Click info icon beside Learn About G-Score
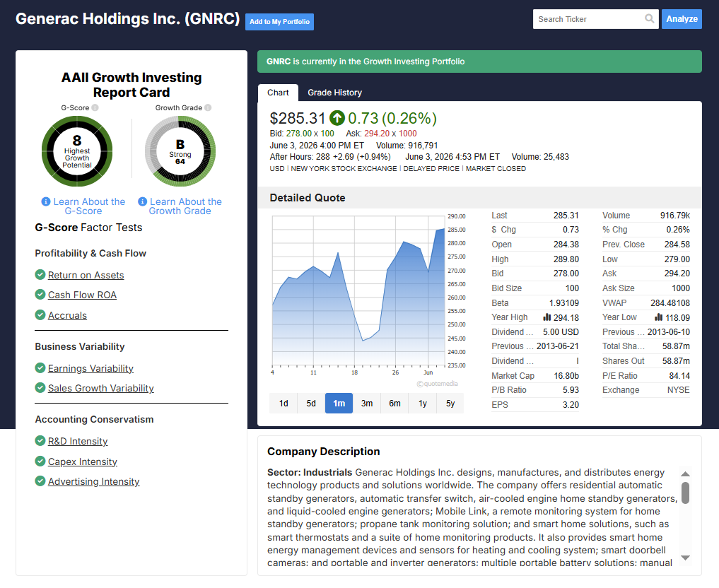Viewport: 719px width, 588px height. (x=46, y=201)
